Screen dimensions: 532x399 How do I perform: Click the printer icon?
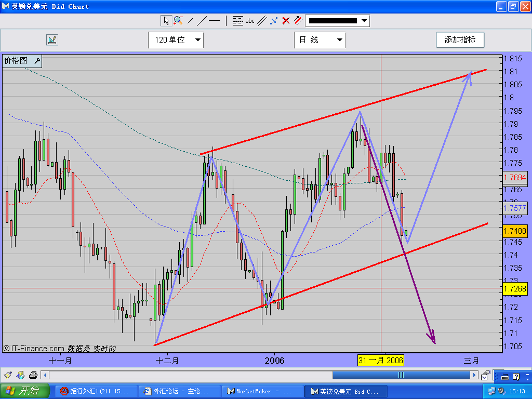click(33, 375)
